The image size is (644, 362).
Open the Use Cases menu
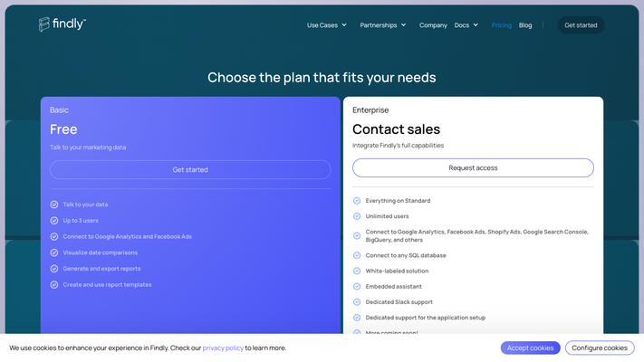coord(326,25)
